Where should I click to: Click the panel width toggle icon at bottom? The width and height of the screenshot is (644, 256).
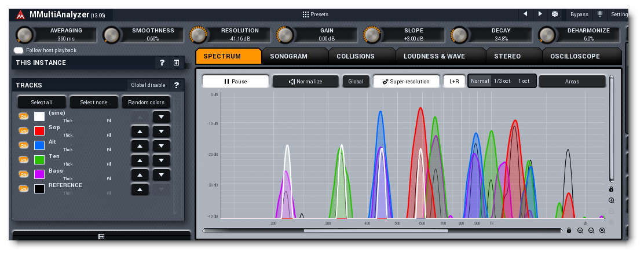101,236
